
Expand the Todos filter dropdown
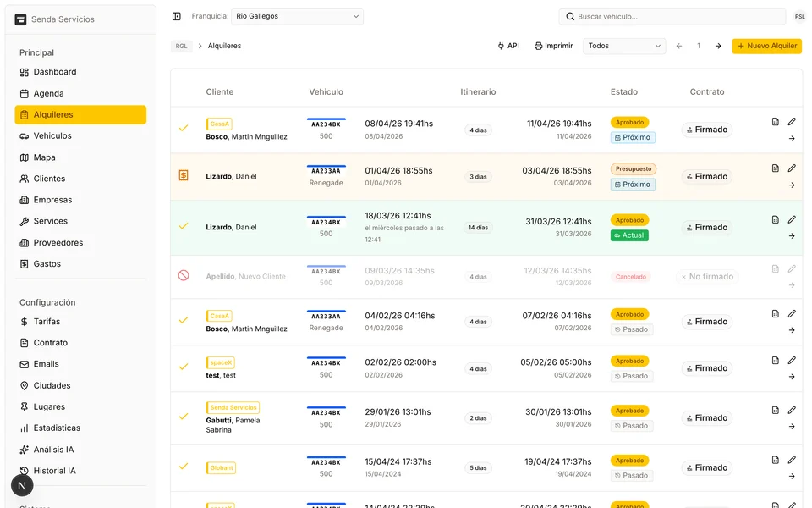(624, 46)
